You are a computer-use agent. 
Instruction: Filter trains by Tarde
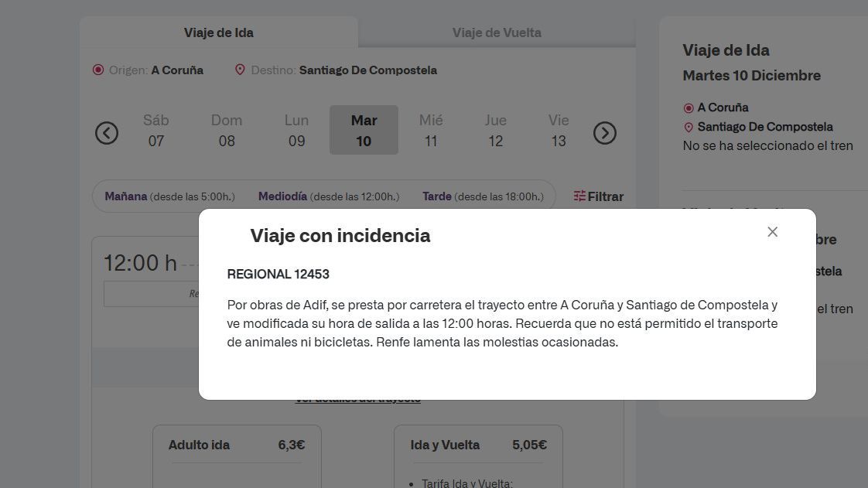[x=483, y=196]
